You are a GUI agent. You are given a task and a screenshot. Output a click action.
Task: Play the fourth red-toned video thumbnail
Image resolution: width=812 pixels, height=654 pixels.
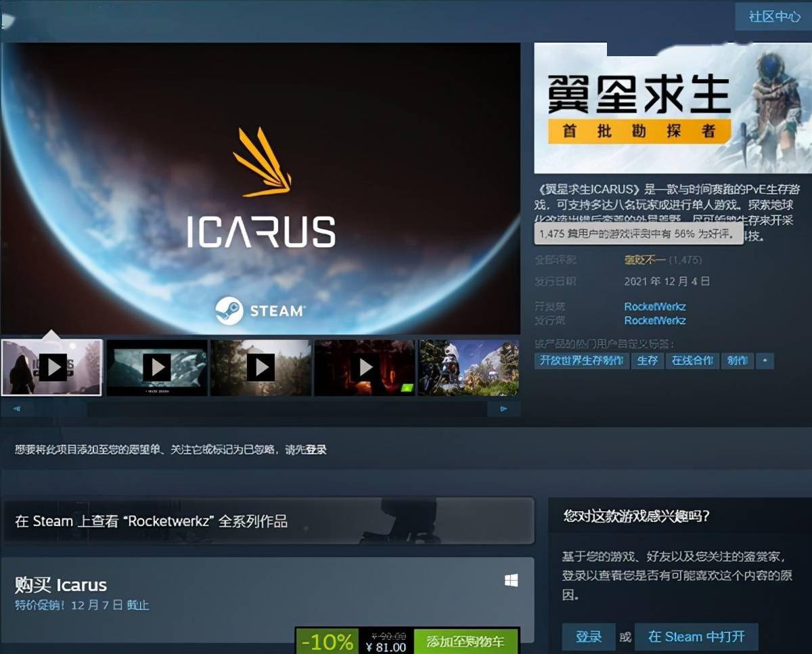coord(365,368)
